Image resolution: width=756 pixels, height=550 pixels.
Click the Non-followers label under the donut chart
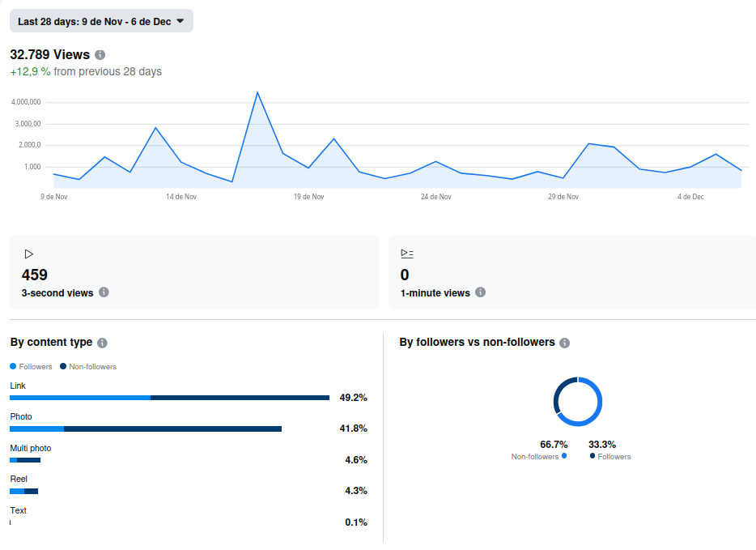(535, 457)
